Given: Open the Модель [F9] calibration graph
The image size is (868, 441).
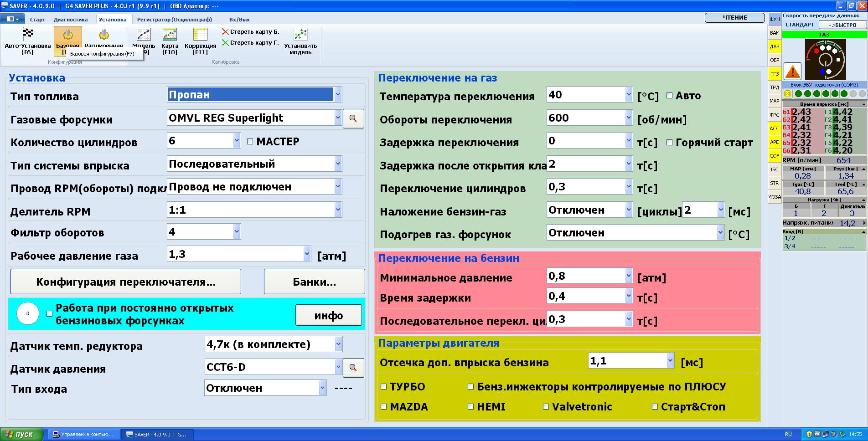Looking at the screenshot, I should (x=144, y=35).
